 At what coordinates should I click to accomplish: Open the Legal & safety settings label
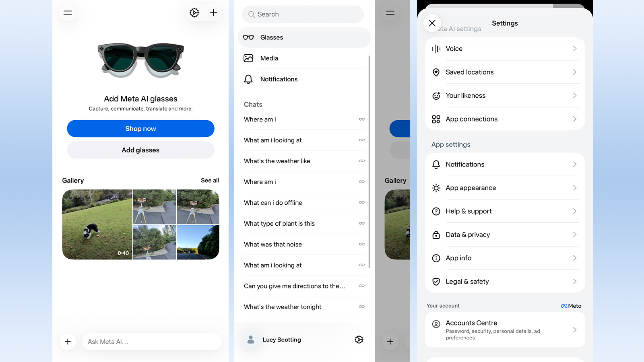pos(467,282)
